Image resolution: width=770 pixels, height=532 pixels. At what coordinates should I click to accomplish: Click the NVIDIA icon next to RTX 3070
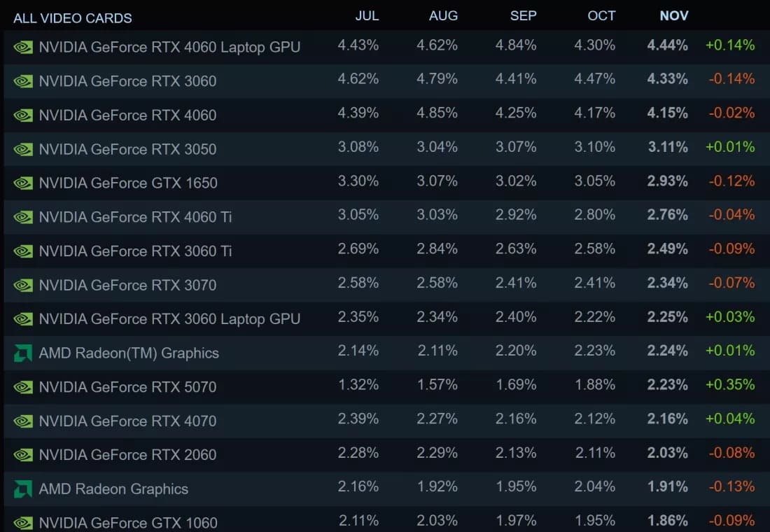(x=23, y=285)
